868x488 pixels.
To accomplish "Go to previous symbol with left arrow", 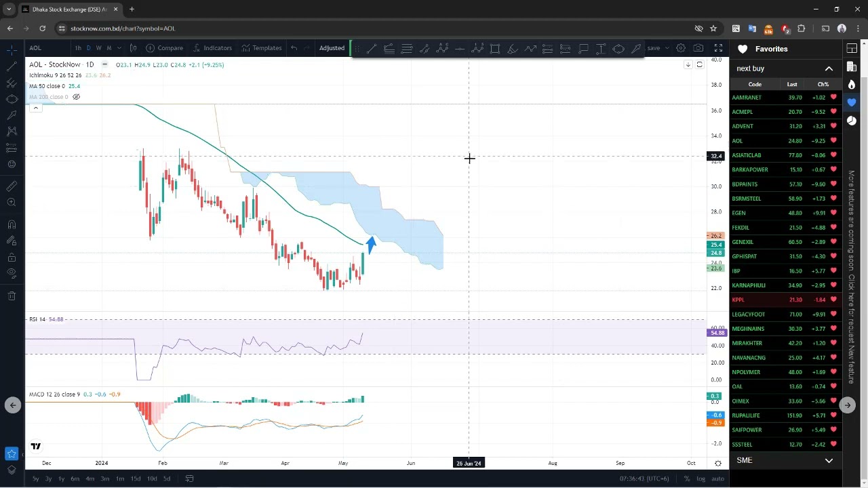I will [12, 405].
